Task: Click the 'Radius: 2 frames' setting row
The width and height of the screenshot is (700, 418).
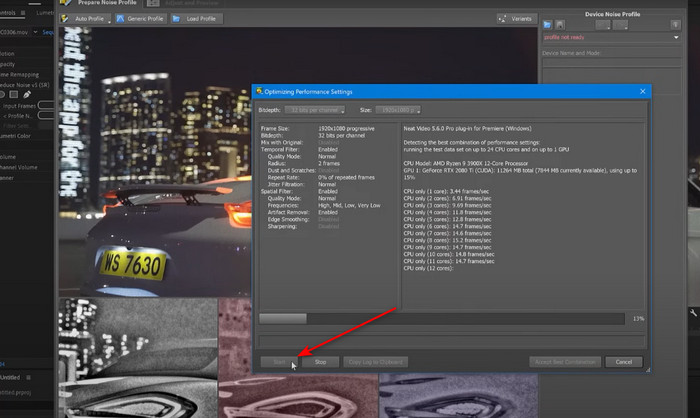Action: (304, 163)
